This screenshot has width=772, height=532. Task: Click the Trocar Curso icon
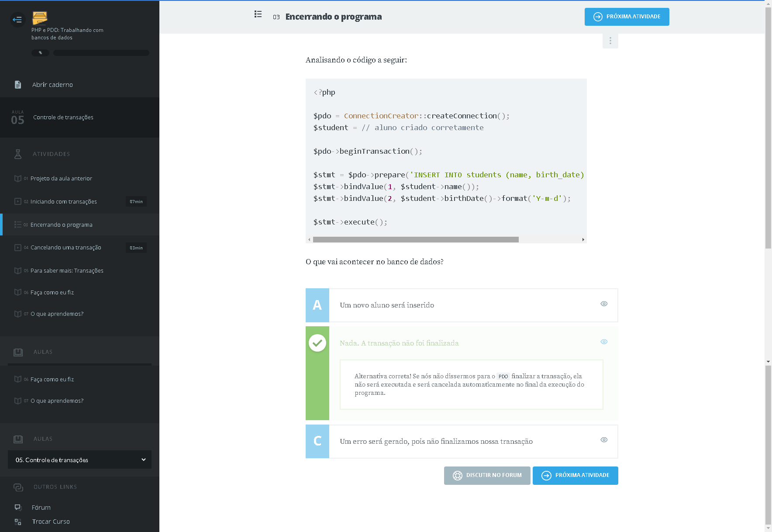[x=18, y=522]
